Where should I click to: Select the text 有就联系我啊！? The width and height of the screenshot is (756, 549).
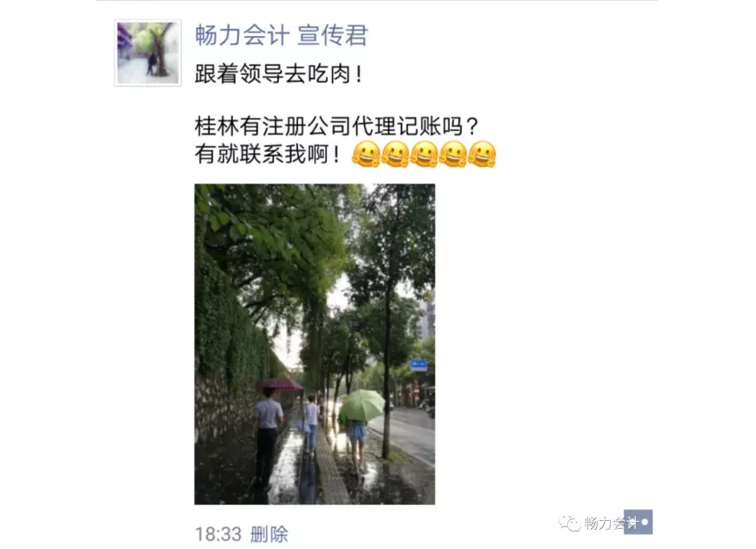268,155
